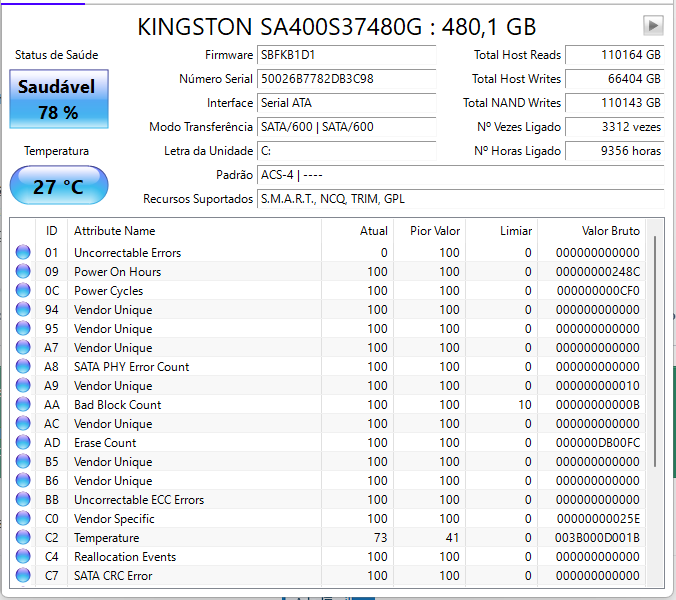Click raw value 00000000025E
Image resolution: width=676 pixels, height=600 pixels.
pyautogui.click(x=598, y=519)
